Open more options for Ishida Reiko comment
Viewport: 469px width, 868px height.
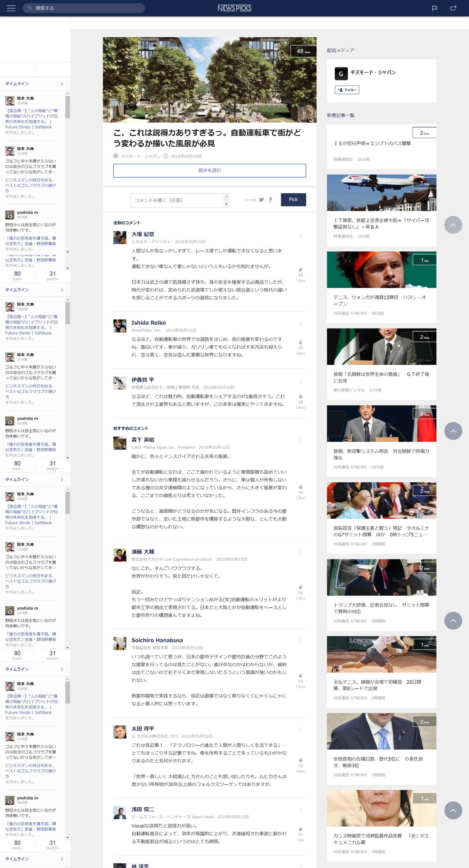(300, 324)
